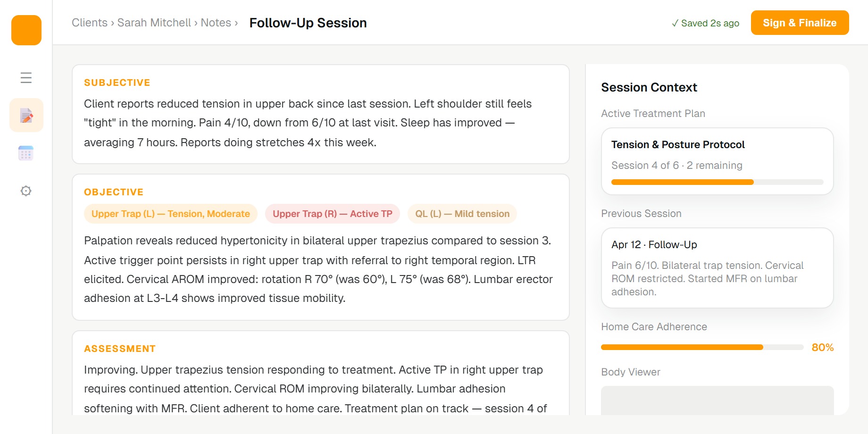
Task: Click the Home Care Adherence progress bar
Action: [702, 347]
